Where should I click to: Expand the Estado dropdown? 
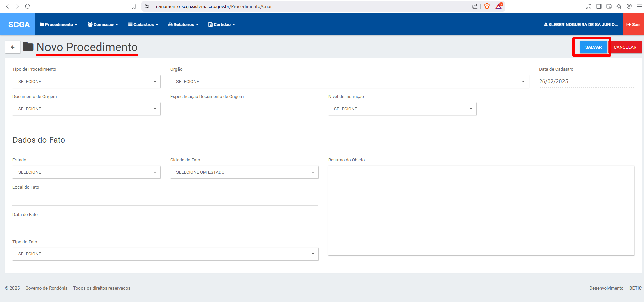(x=87, y=172)
